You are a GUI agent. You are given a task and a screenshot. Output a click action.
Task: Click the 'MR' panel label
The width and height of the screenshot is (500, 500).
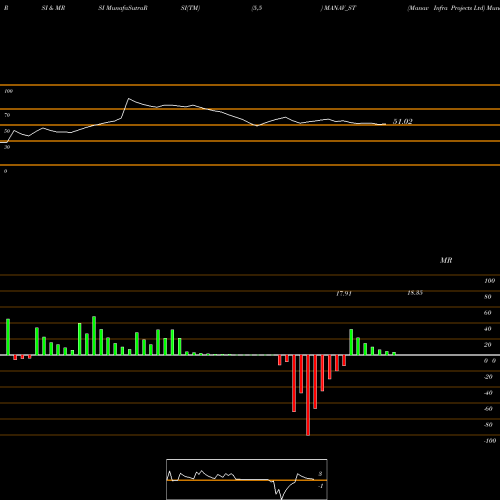[446, 260]
